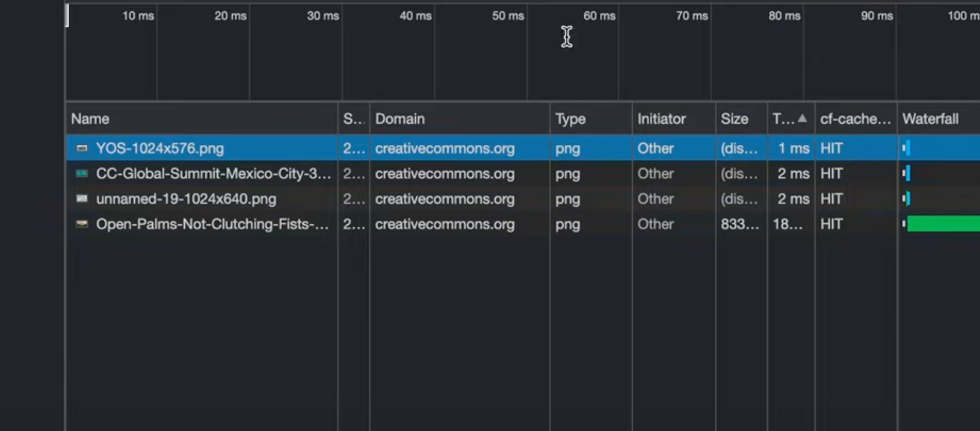
Task: Click the 50 ms mark on timeline overview
Action: [x=507, y=16]
